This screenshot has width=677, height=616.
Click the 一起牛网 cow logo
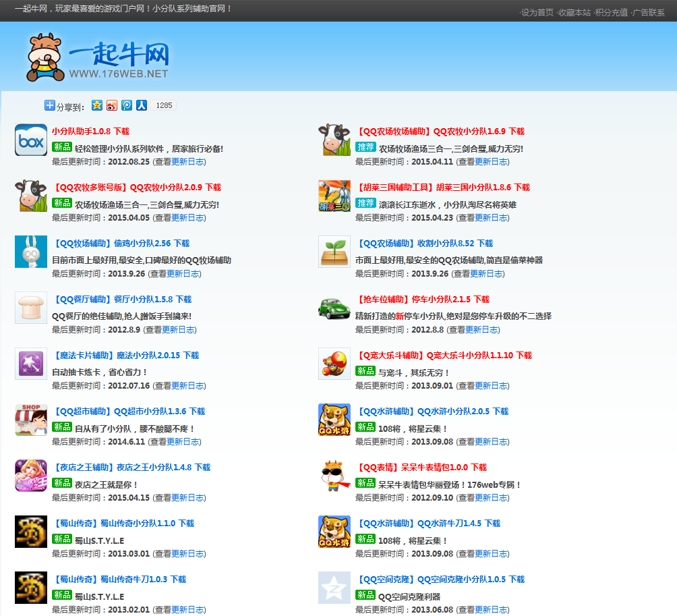tap(97, 57)
